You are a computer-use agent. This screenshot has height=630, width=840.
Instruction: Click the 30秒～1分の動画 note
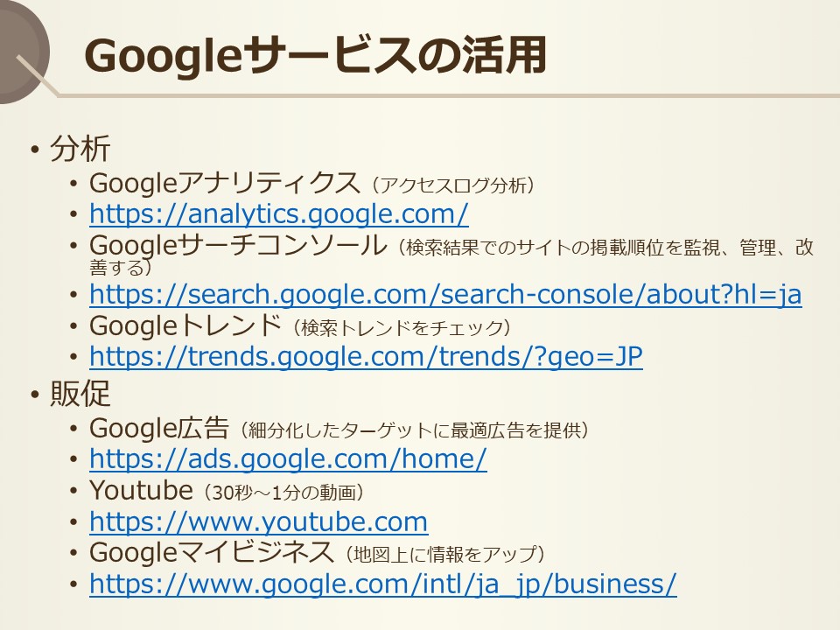point(283,493)
